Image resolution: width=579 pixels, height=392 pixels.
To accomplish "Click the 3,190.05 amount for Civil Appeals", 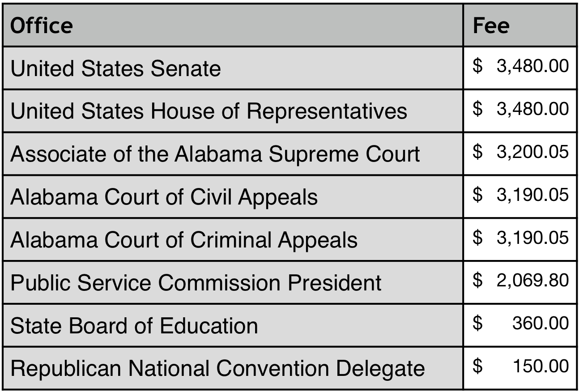I will 532,196.
